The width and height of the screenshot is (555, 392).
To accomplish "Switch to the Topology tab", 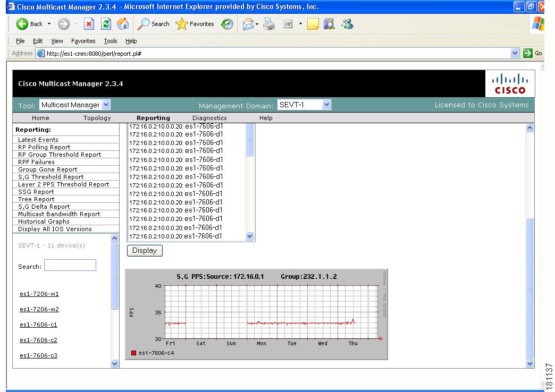I will (x=97, y=118).
